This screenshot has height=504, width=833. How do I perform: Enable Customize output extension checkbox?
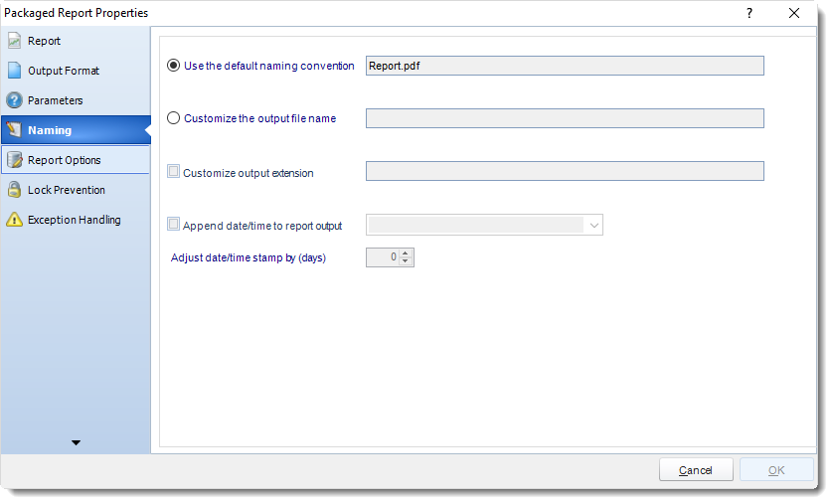[173, 171]
